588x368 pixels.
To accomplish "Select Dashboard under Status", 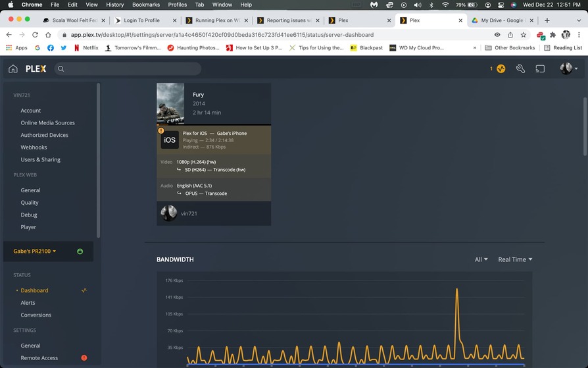I will [34, 290].
